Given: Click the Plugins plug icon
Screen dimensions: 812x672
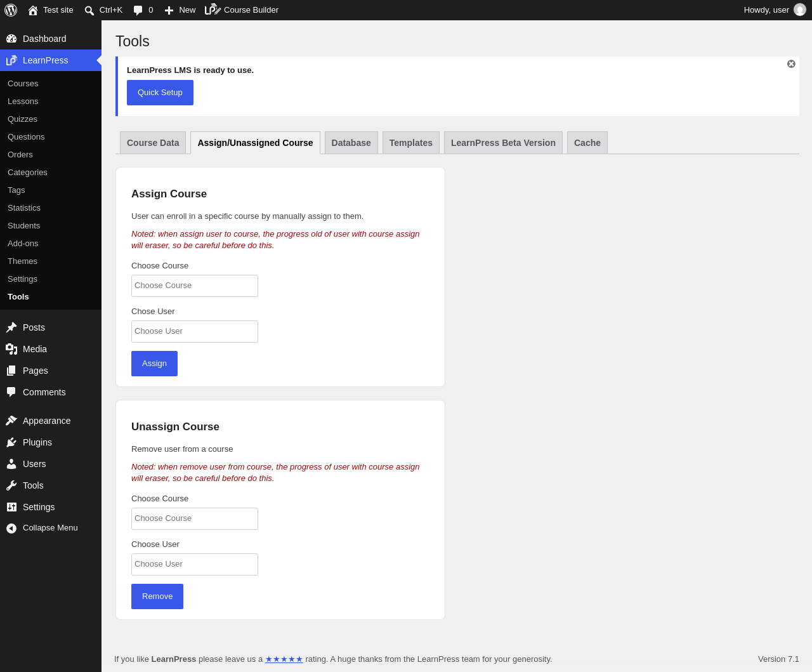Looking at the screenshot, I should pyautogui.click(x=11, y=442).
